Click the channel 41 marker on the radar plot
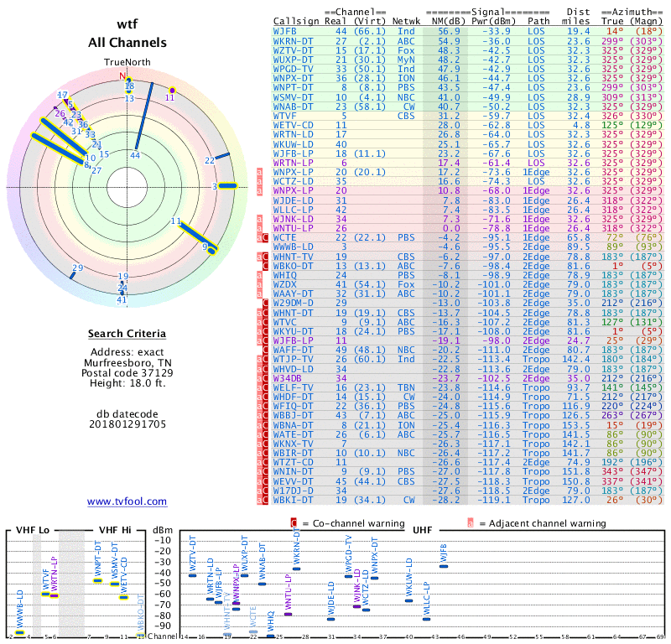 point(122,293)
